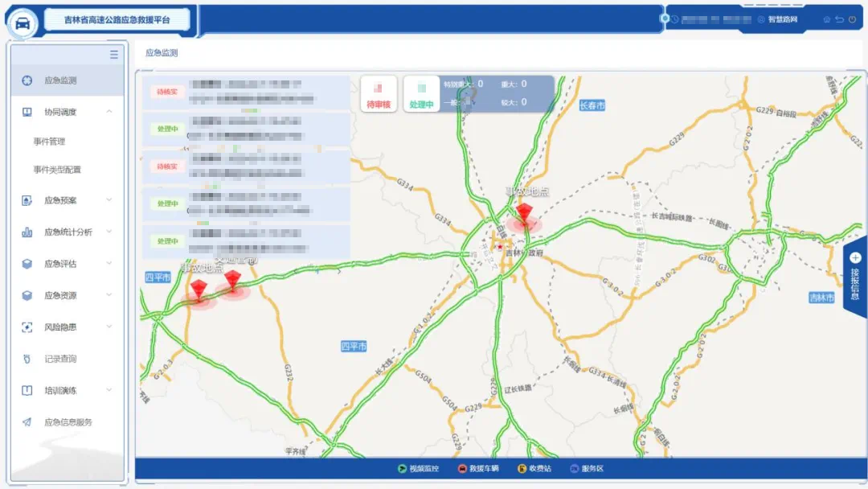This screenshot has height=489, width=868.
Task: Click the power logout icon
Action: tap(852, 19)
